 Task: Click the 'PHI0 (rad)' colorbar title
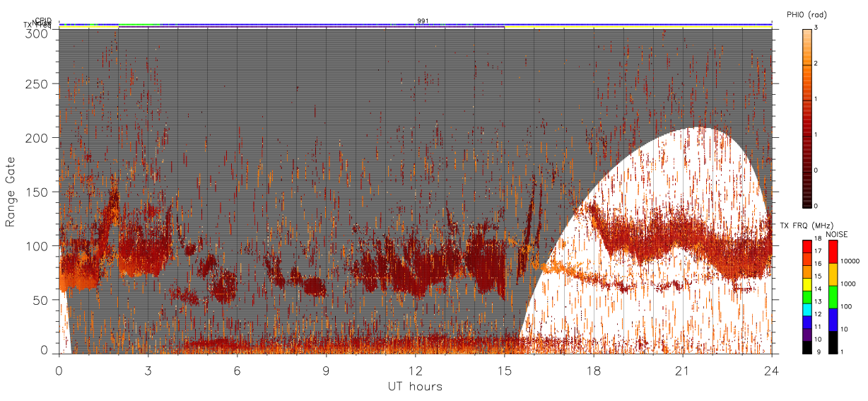click(x=807, y=15)
